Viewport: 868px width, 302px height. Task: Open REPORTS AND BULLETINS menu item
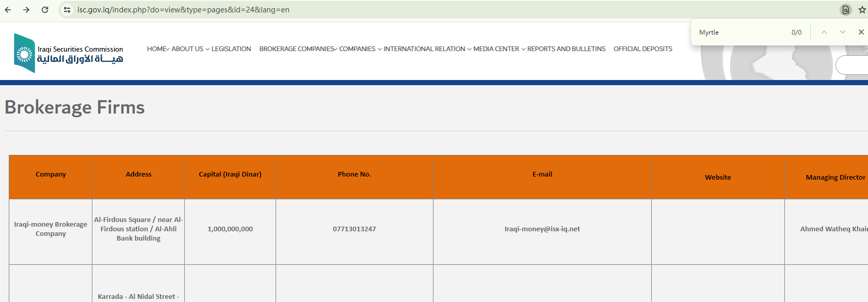tap(566, 49)
